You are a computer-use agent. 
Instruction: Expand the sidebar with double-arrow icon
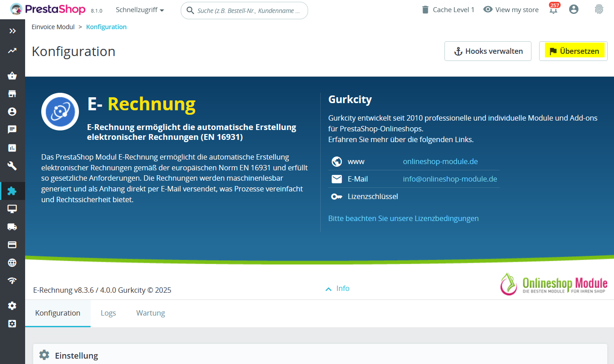pyautogui.click(x=13, y=31)
